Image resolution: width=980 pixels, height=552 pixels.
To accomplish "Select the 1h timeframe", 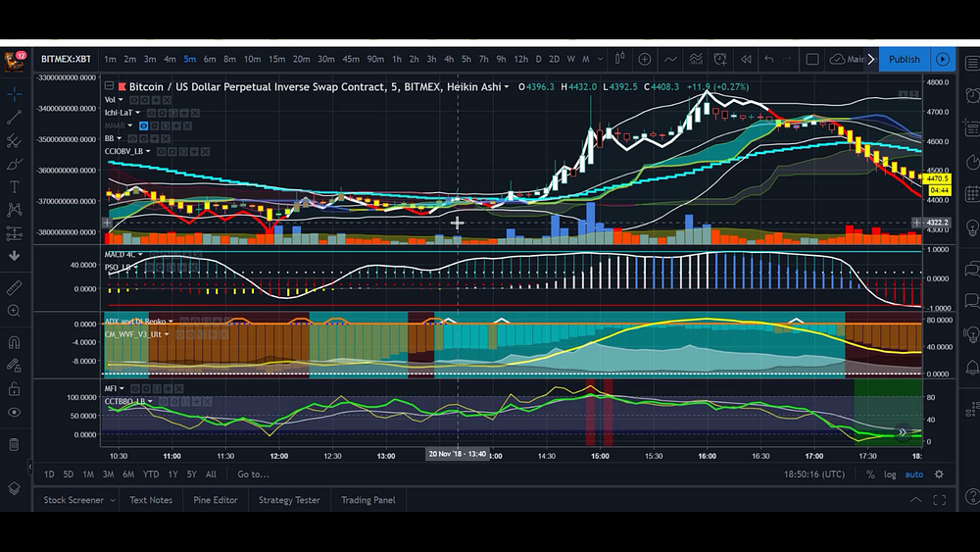I will 396,59.
